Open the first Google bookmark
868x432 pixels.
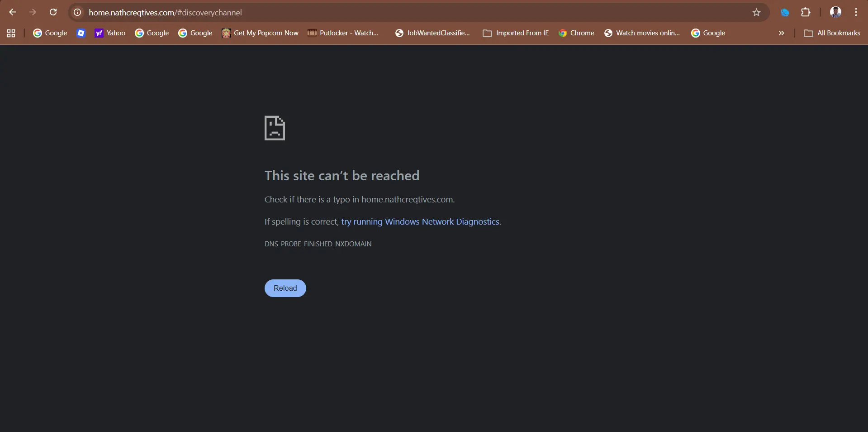(50, 33)
